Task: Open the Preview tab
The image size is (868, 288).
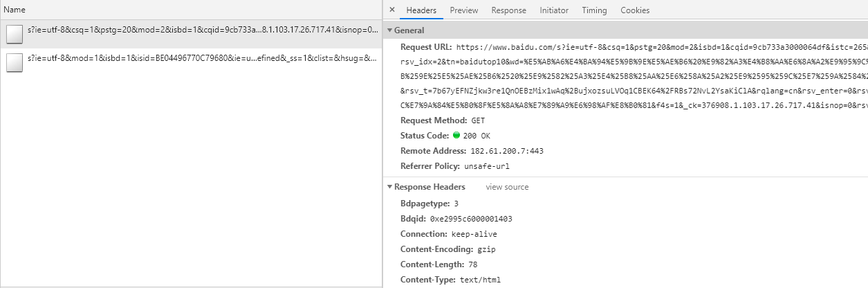Action: pos(464,10)
